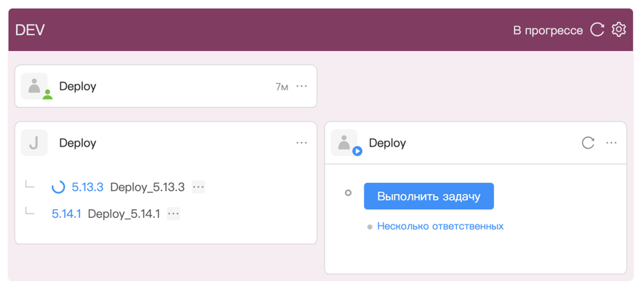Select the circle marker left of Выполнить задачу
Image resolution: width=644 pixels, height=298 pixels.
pos(348,193)
